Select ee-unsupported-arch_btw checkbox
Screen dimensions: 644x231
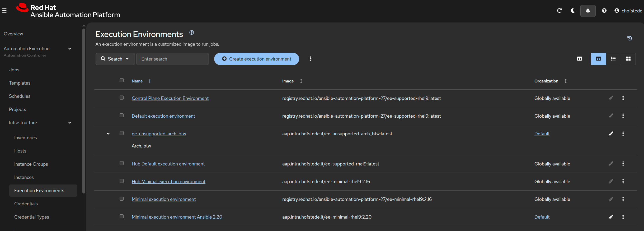pos(121,133)
